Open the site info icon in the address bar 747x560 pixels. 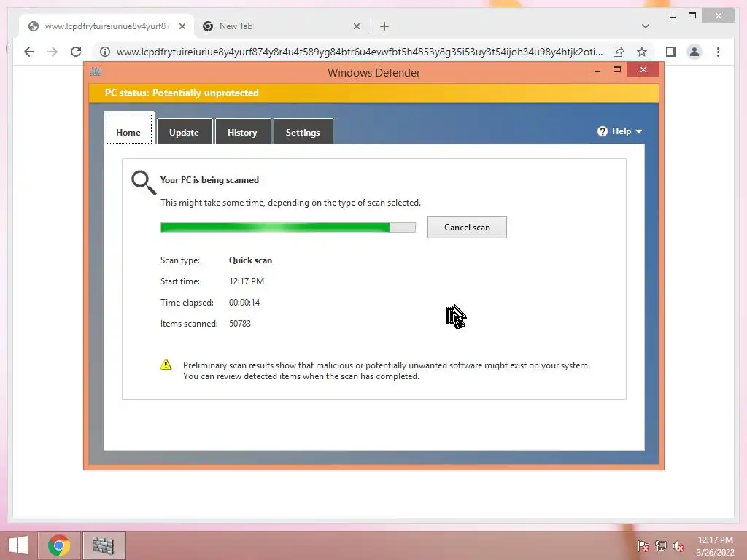pos(105,52)
